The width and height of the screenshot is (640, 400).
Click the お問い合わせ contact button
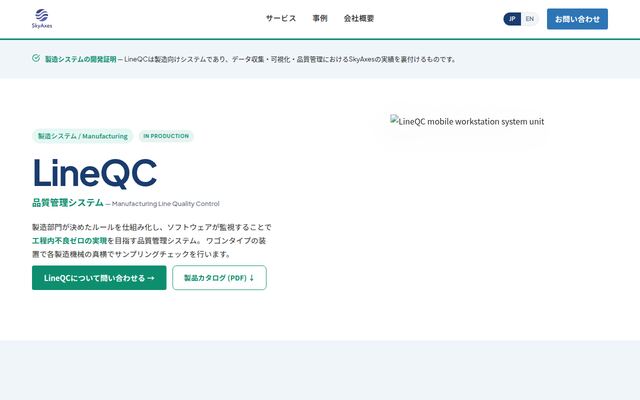click(x=577, y=19)
